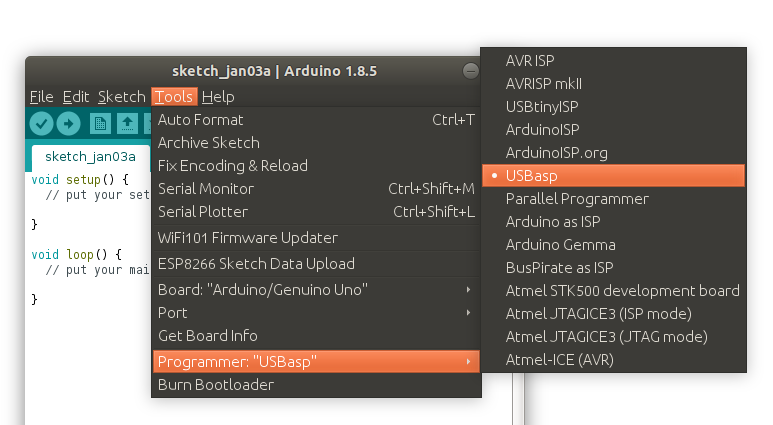Choose Archive Sketch

316,143
